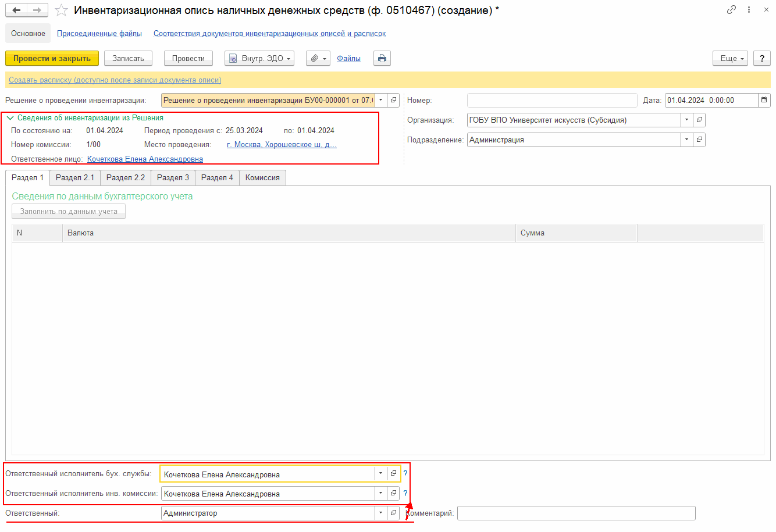This screenshot has width=776, height=532.
Task: Open help with the question mark button
Action: [x=762, y=58]
